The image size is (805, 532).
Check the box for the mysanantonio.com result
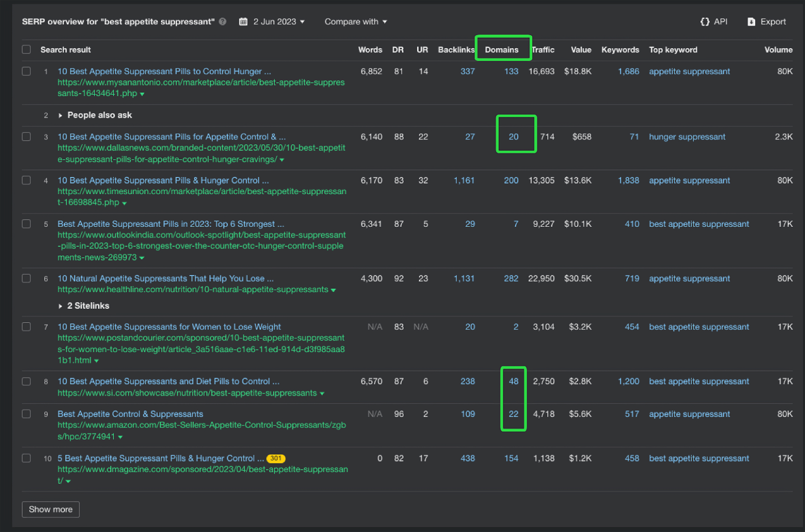click(x=26, y=71)
